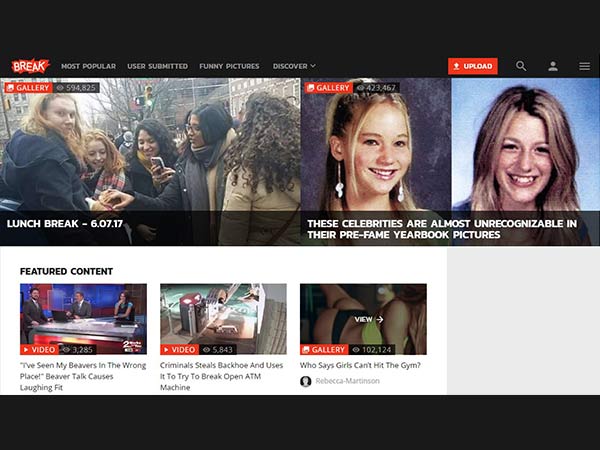Expand the Discover dropdown menu
The height and width of the screenshot is (450, 600).
[x=294, y=66]
